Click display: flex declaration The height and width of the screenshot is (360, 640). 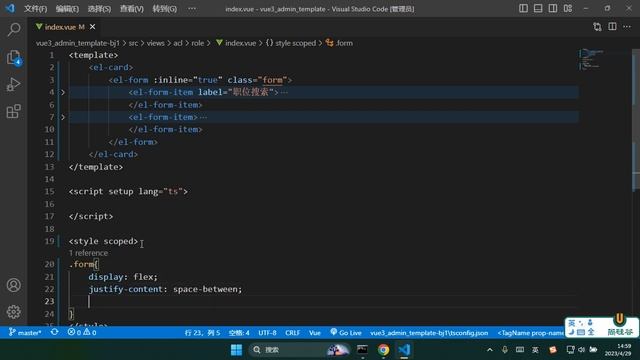123,277
